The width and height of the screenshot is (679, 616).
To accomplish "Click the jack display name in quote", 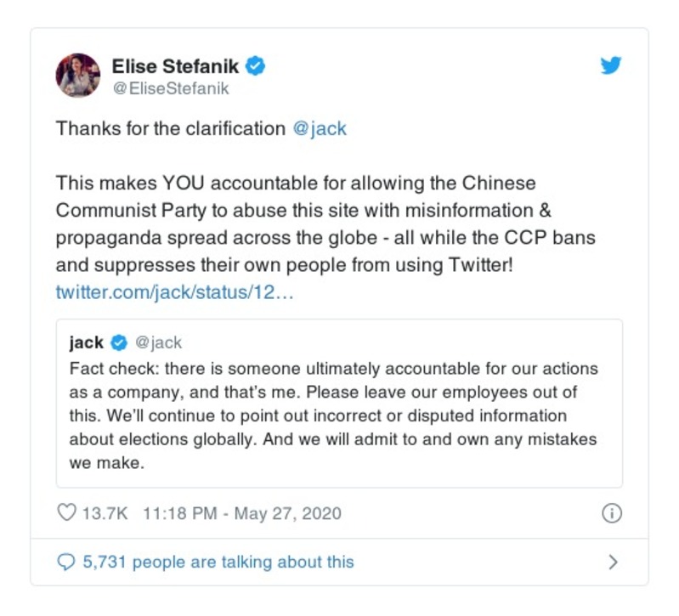I will [86, 342].
